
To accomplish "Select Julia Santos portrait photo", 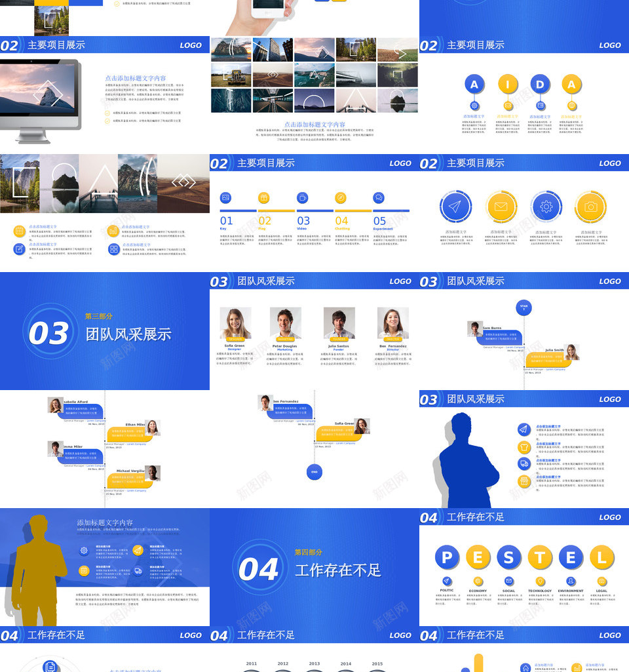I will 339,323.
